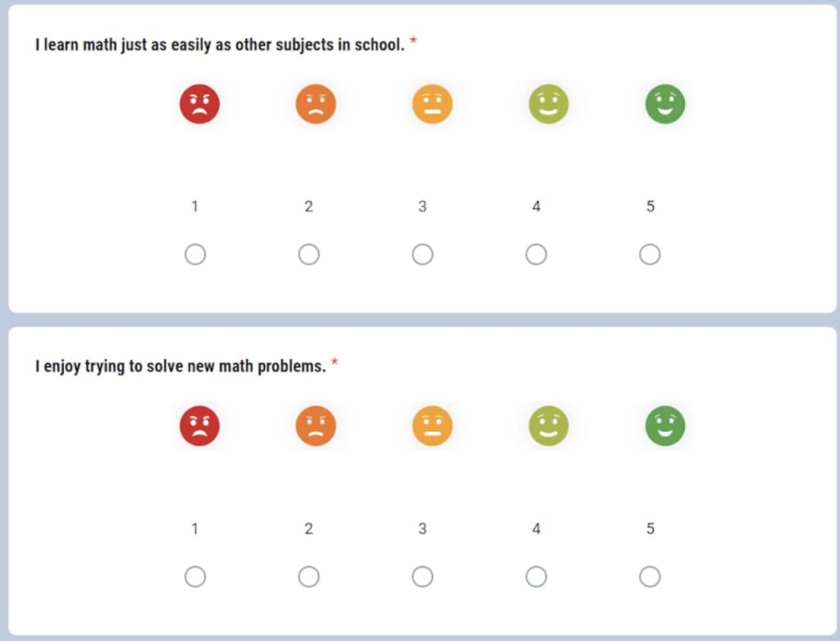Screen dimensions: 840x641
Task: Choose rating 3 for learning math easily
Action: coord(422,255)
